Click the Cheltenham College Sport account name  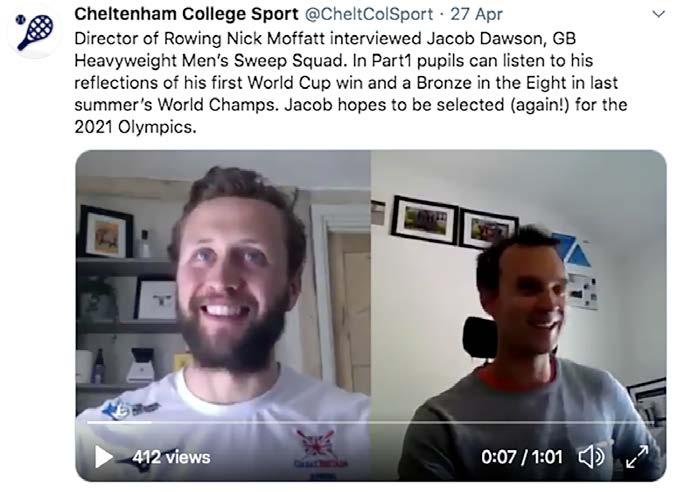tap(186, 14)
